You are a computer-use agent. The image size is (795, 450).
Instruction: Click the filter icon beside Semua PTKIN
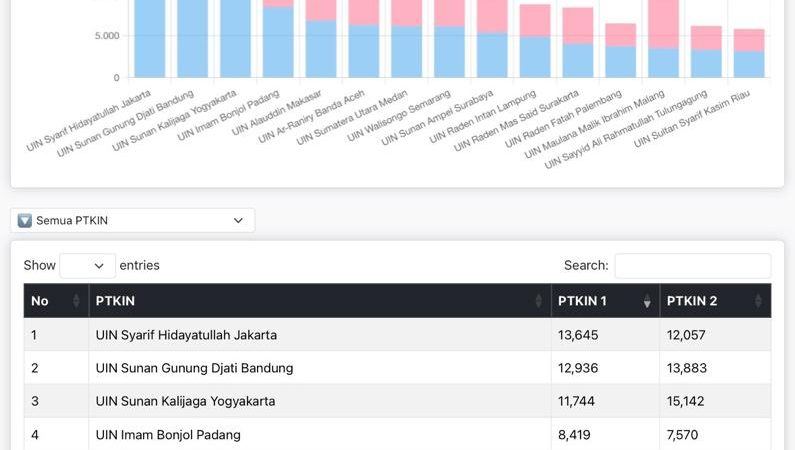click(x=24, y=220)
